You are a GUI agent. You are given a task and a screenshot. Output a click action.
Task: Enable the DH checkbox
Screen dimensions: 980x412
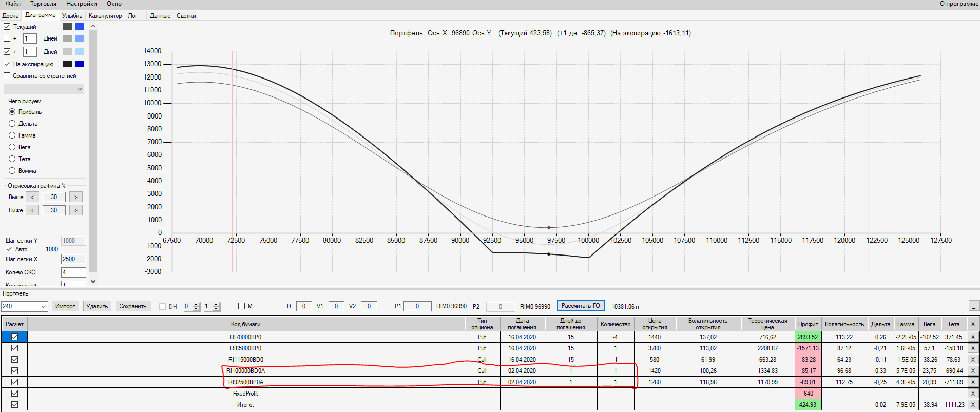[x=163, y=307]
